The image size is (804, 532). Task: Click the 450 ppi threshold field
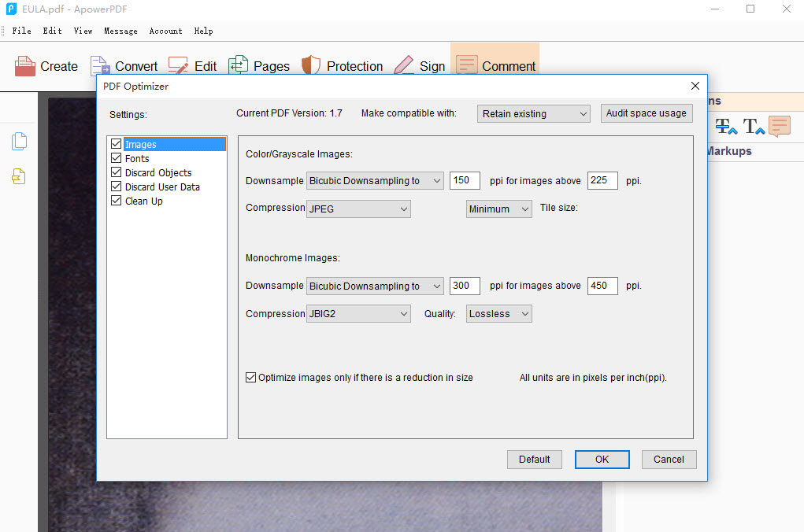click(602, 286)
